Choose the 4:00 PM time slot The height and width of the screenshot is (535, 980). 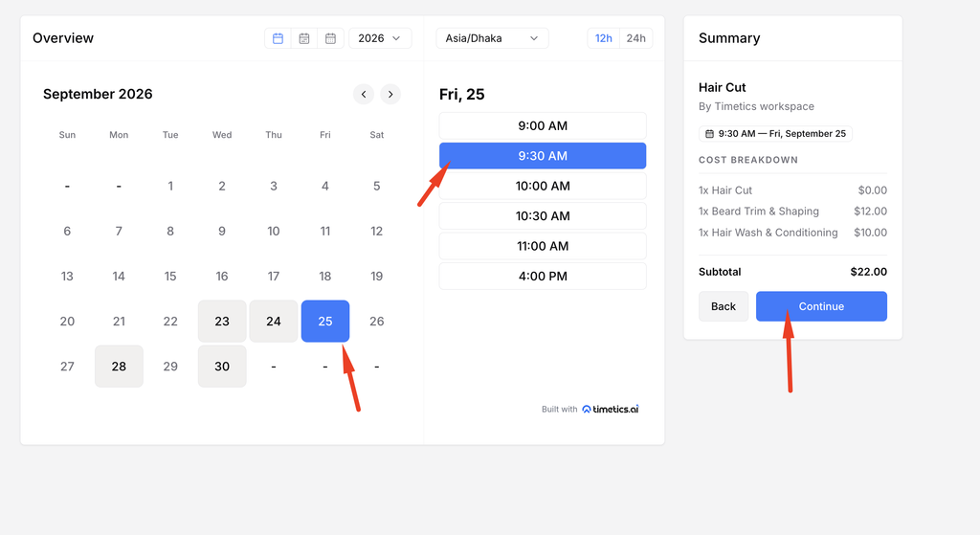(x=543, y=277)
